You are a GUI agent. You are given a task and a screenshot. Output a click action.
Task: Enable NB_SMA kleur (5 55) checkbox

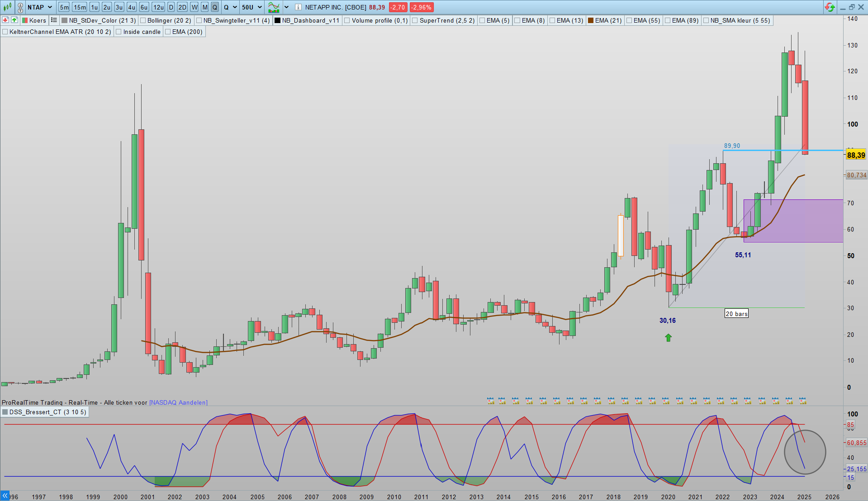tap(706, 20)
